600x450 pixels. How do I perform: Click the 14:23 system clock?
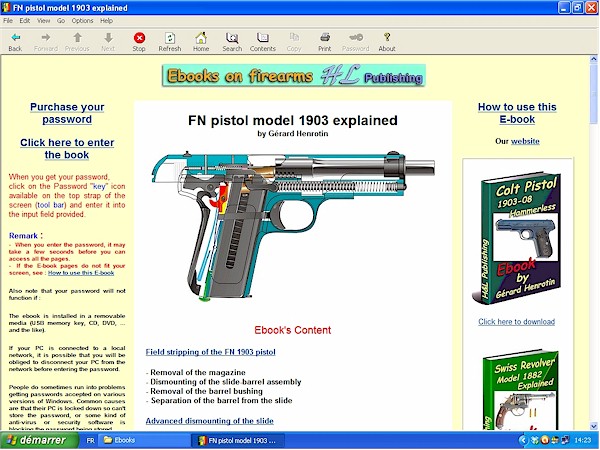[x=582, y=440]
